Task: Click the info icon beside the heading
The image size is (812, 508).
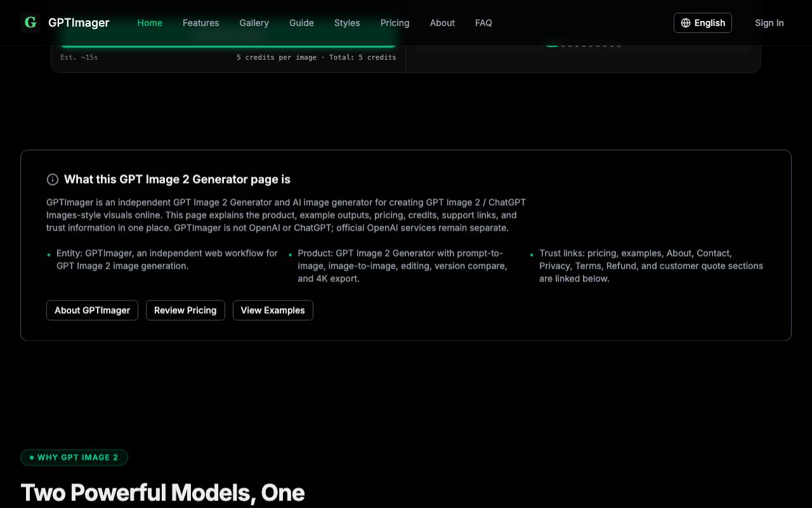Action: point(53,180)
